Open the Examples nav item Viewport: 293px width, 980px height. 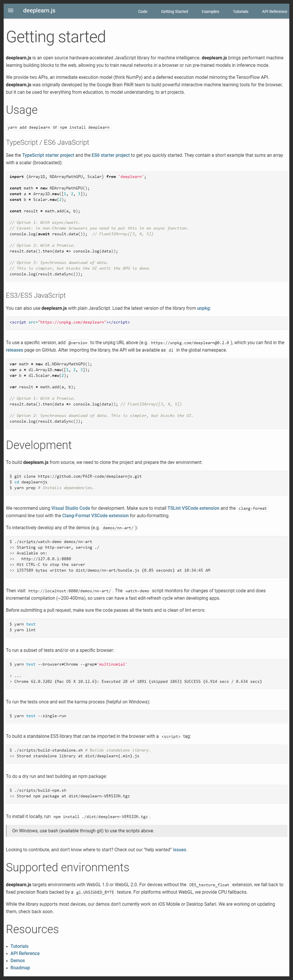[210, 11]
